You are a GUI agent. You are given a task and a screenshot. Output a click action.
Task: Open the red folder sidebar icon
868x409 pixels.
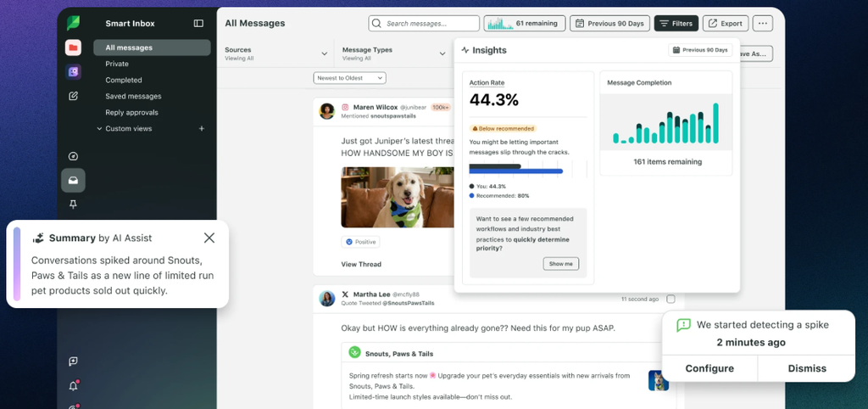click(73, 48)
